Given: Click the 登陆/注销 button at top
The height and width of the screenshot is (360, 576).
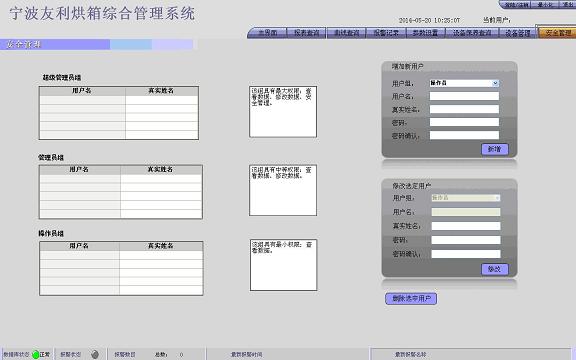Looking at the screenshot, I should point(516,5).
